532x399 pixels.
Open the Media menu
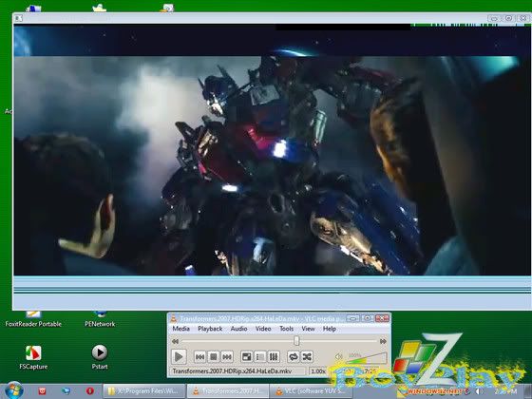coord(180,329)
